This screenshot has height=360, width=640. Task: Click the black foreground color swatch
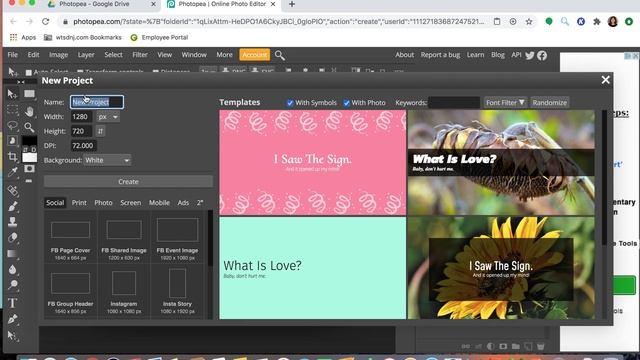pos(29,141)
